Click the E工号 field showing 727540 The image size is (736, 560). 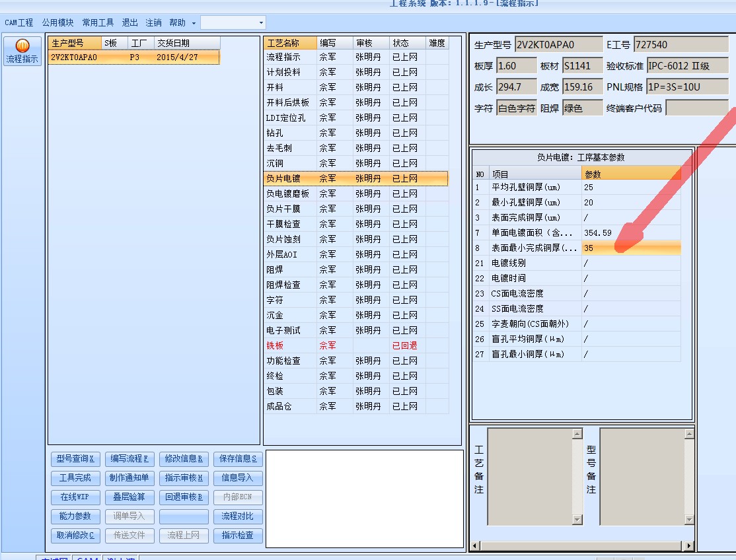click(x=681, y=44)
